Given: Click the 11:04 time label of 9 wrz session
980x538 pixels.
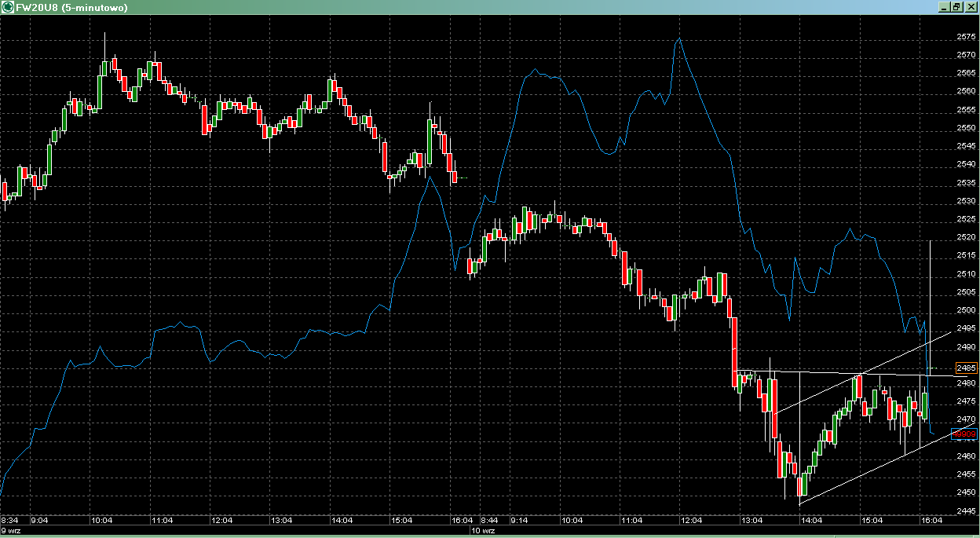Looking at the screenshot, I should (x=161, y=521).
